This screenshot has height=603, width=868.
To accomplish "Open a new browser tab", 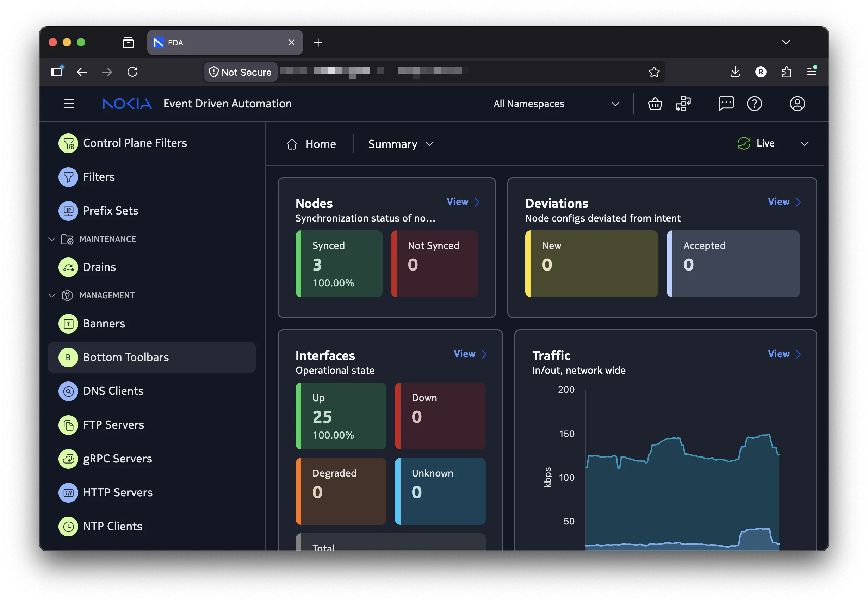I will (x=318, y=43).
